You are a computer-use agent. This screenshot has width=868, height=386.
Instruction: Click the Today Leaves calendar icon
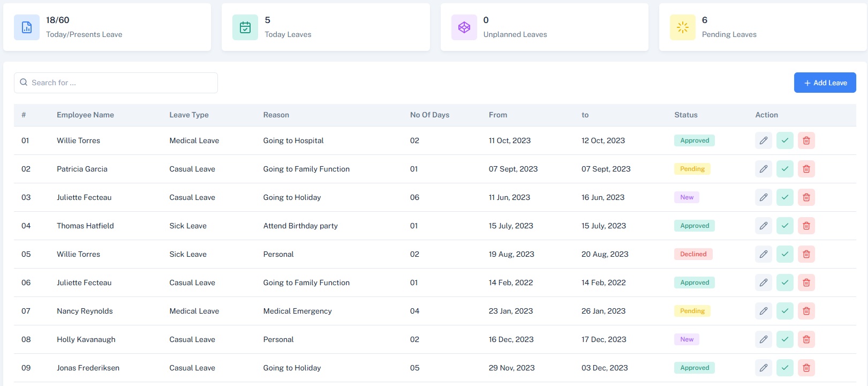click(x=245, y=27)
